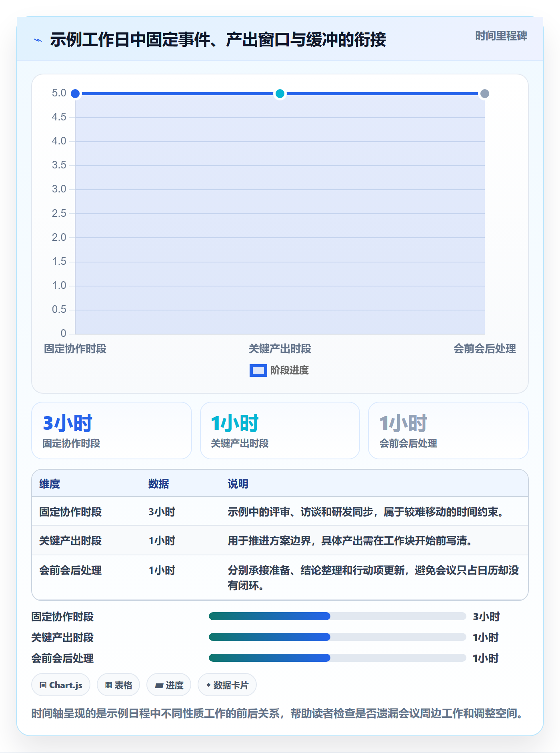Click 1小时 cell in 关键产出时段 table row

pyautogui.click(x=162, y=541)
